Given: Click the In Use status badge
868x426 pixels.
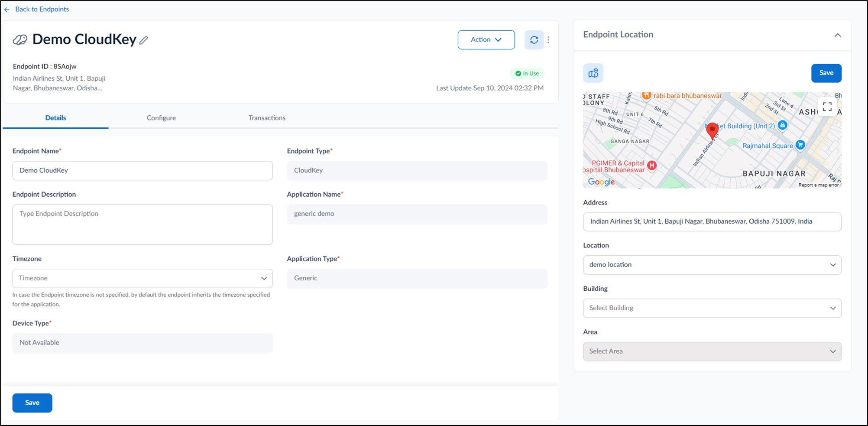Looking at the screenshot, I should [x=527, y=74].
